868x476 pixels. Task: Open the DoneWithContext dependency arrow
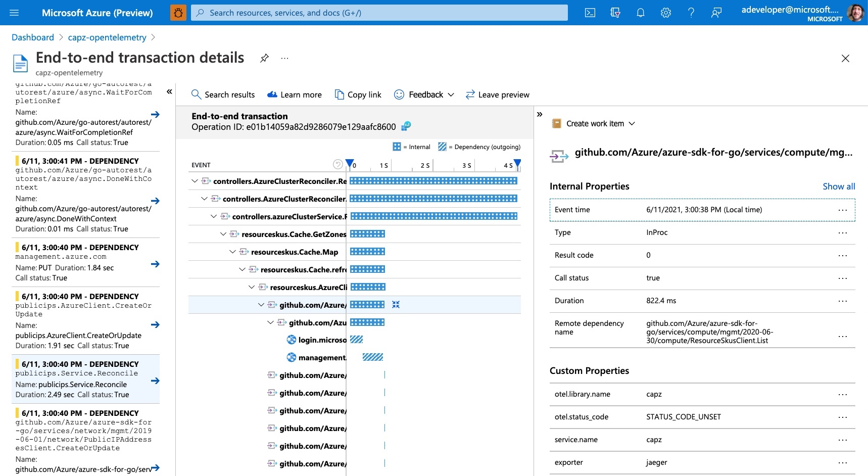click(x=155, y=201)
